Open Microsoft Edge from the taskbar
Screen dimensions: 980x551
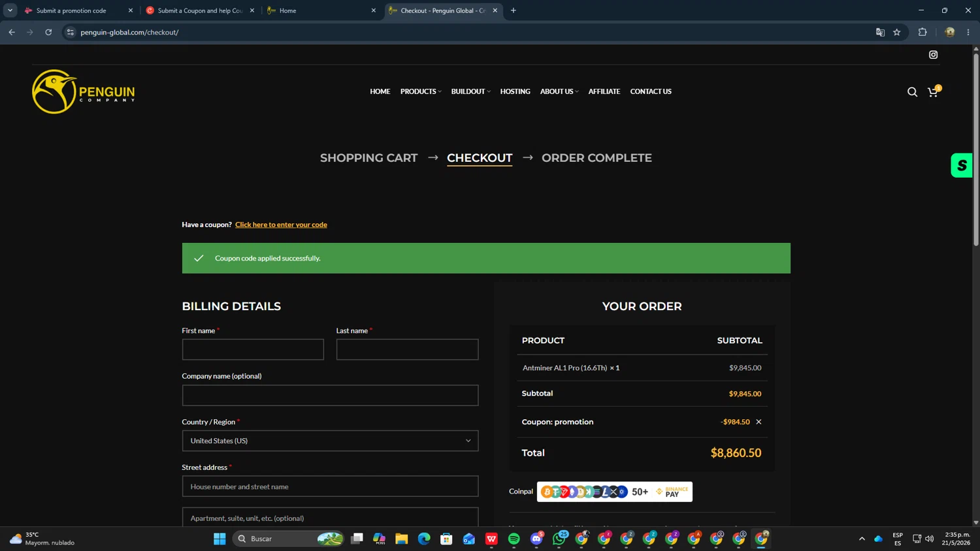[424, 539]
